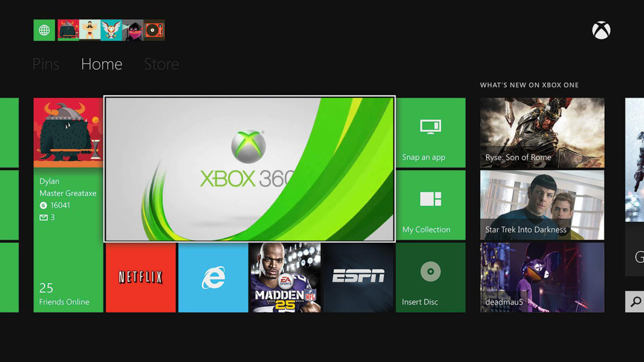The width and height of the screenshot is (644, 362).
Task: Switch to the Store tab
Action: pos(161,64)
